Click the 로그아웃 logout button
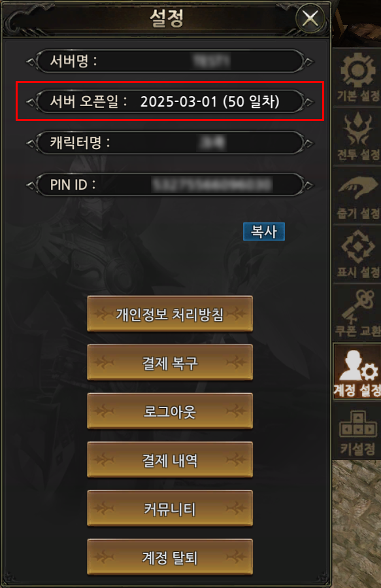Screen dimensions: 381x588 coord(170,411)
